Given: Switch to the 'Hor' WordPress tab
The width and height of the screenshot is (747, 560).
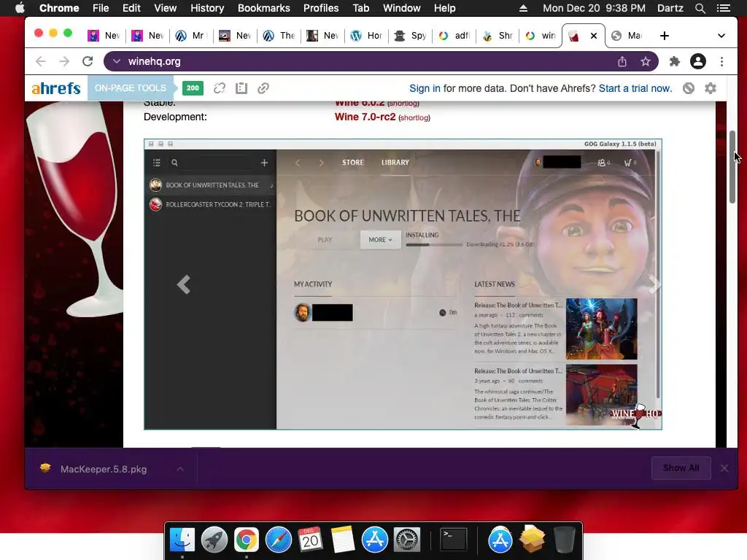Looking at the screenshot, I should coord(367,36).
